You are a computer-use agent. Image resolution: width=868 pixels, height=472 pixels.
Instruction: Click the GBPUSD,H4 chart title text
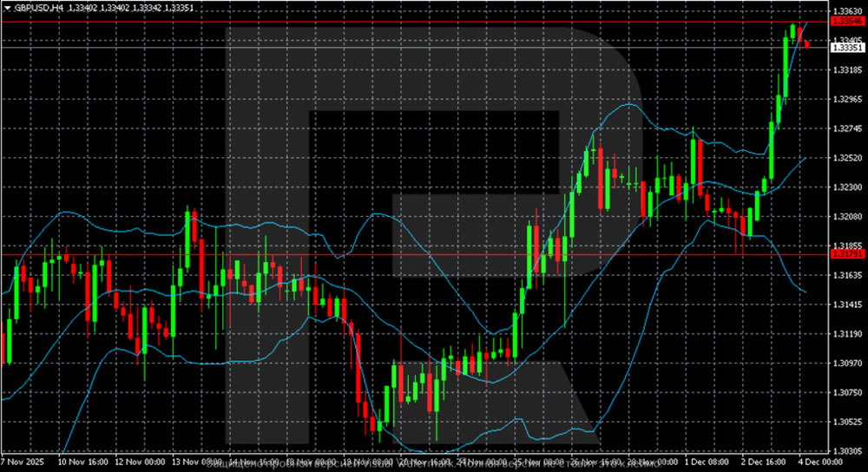point(39,8)
